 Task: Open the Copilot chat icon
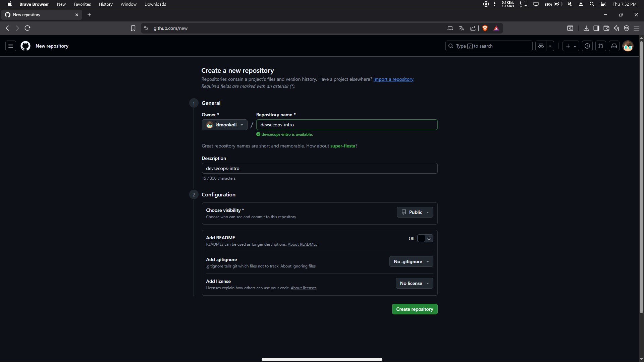coord(541,46)
